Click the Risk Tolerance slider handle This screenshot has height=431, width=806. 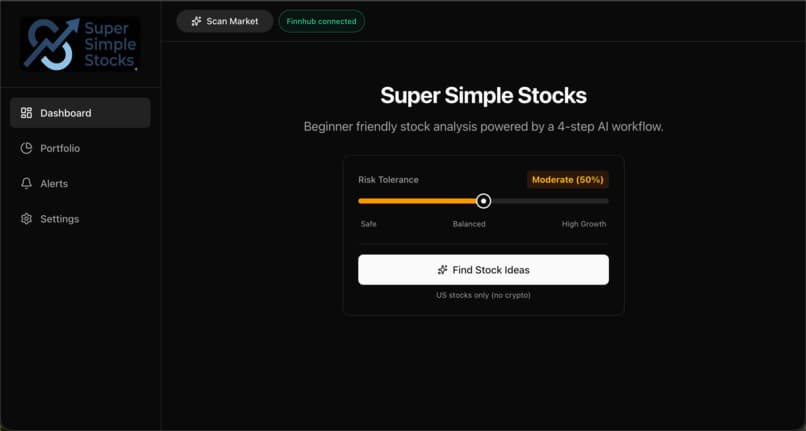(483, 201)
